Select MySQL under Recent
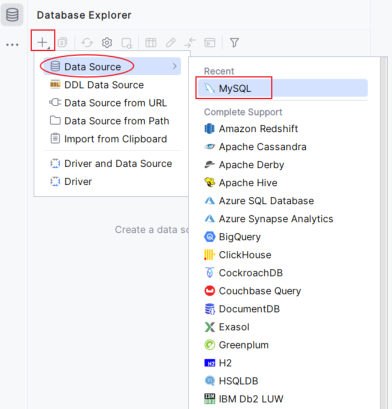This screenshot has width=392, height=409. pyautogui.click(x=282, y=88)
